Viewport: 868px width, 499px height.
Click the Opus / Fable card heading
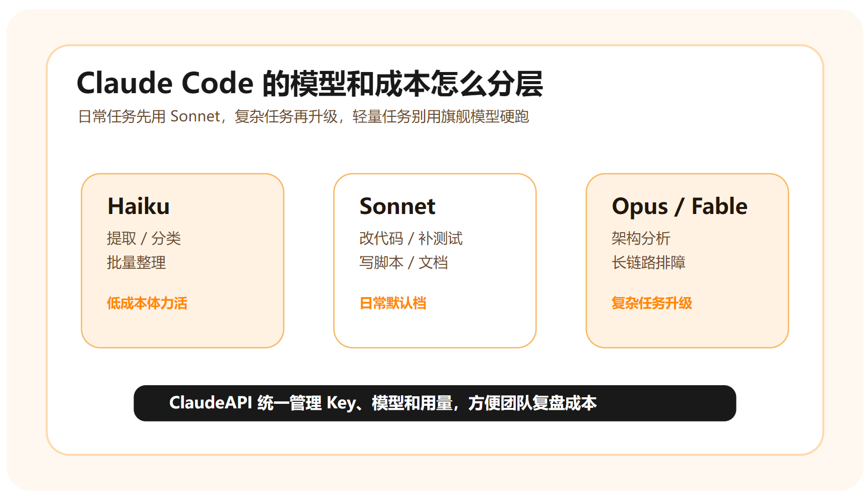pyautogui.click(x=680, y=207)
